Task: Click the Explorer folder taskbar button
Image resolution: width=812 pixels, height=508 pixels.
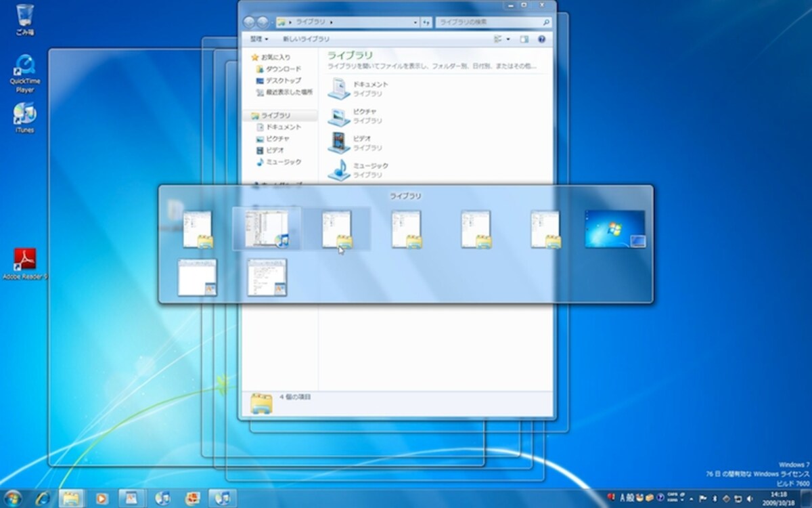Action: click(71, 498)
